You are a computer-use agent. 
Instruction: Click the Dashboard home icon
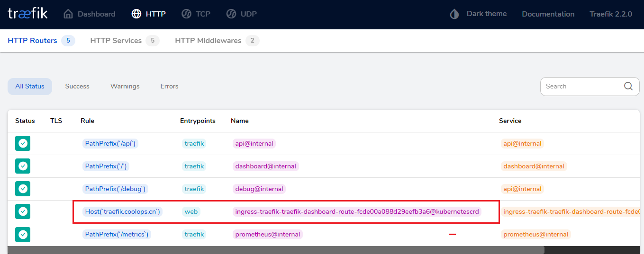click(x=68, y=14)
